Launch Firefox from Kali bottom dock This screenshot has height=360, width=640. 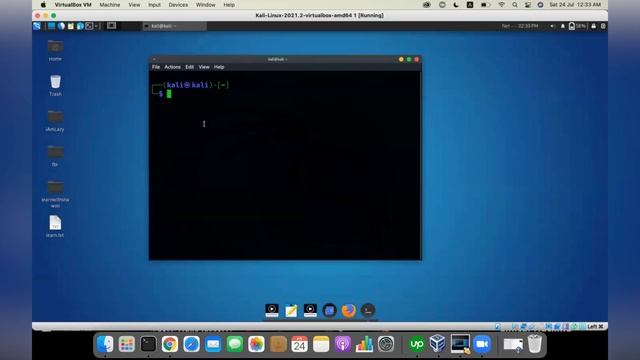(349, 311)
